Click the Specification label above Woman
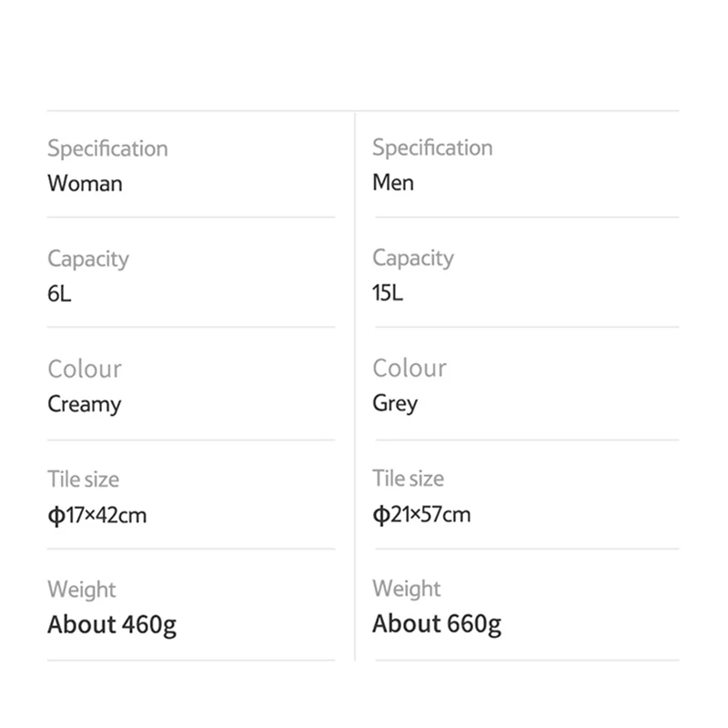728x728 pixels. 107,148
